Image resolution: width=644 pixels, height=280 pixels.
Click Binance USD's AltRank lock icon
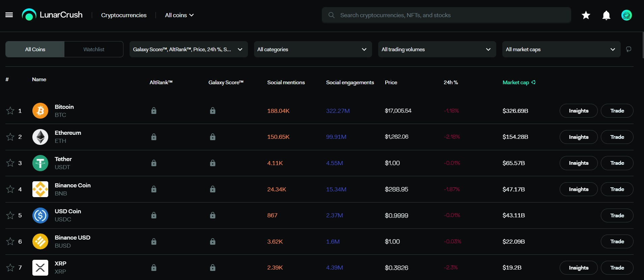(154, 242)
